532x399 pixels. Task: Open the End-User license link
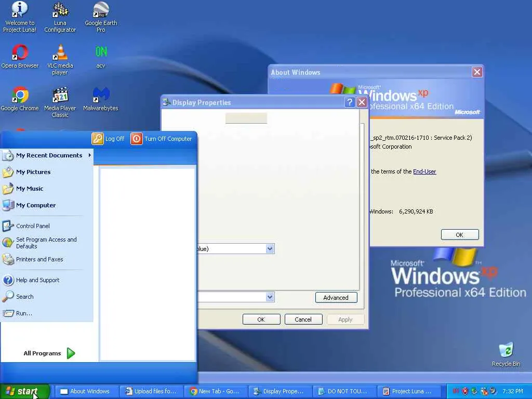[424, 171]
